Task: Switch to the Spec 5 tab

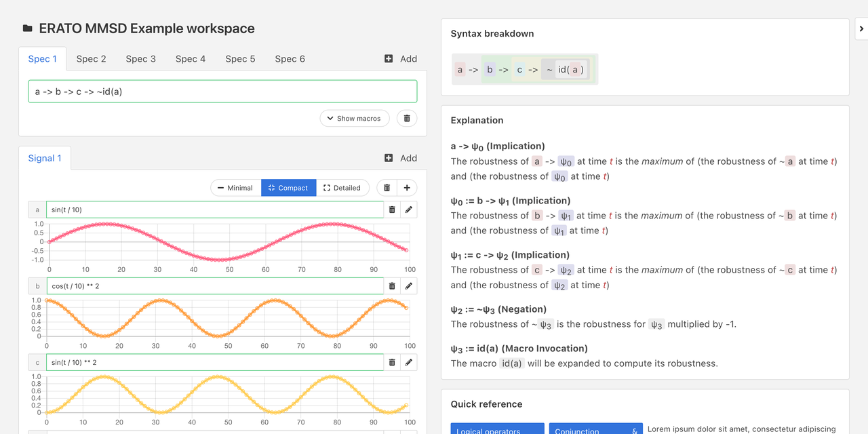Action: pyautogui.click(x=240, y=59)
